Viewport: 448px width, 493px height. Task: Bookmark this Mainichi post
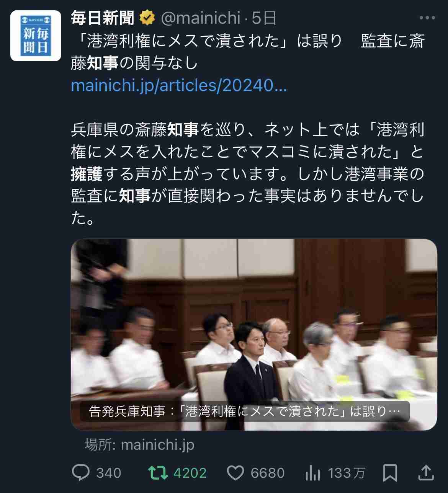click(x=390, y=473)
